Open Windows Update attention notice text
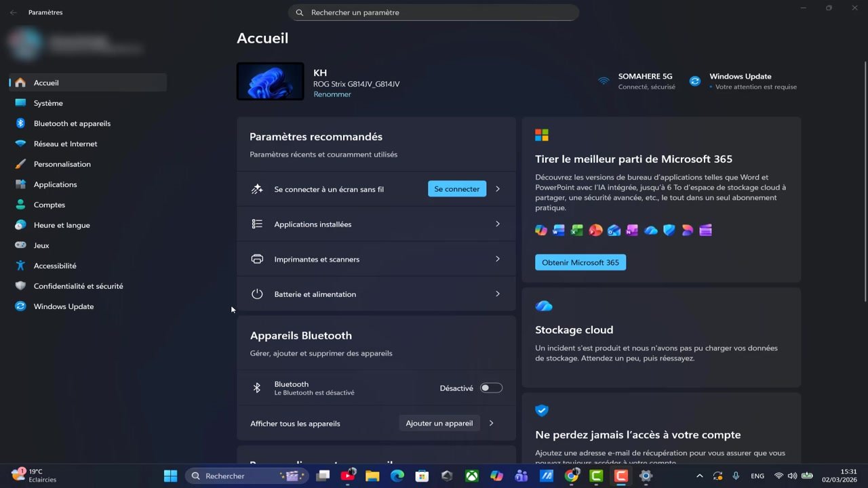Screen dimensions: 868x488 tap(755, 87)
